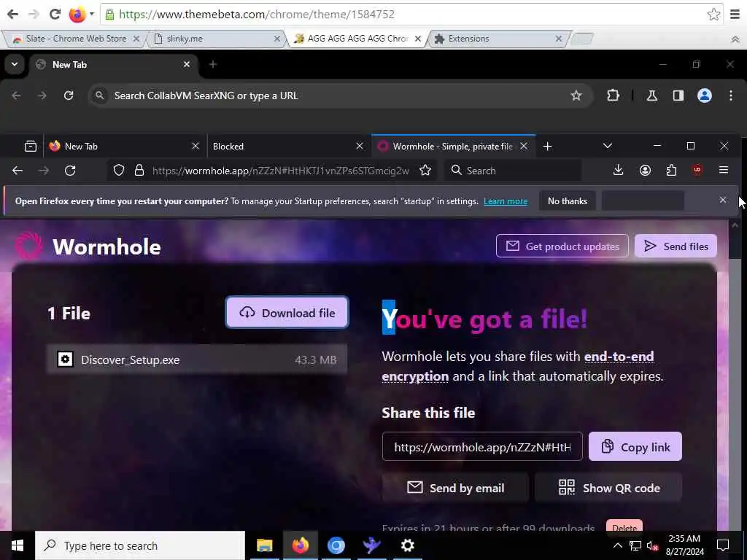
Task: Show hidden tray icons chevron
Action: tap(617, 545)
